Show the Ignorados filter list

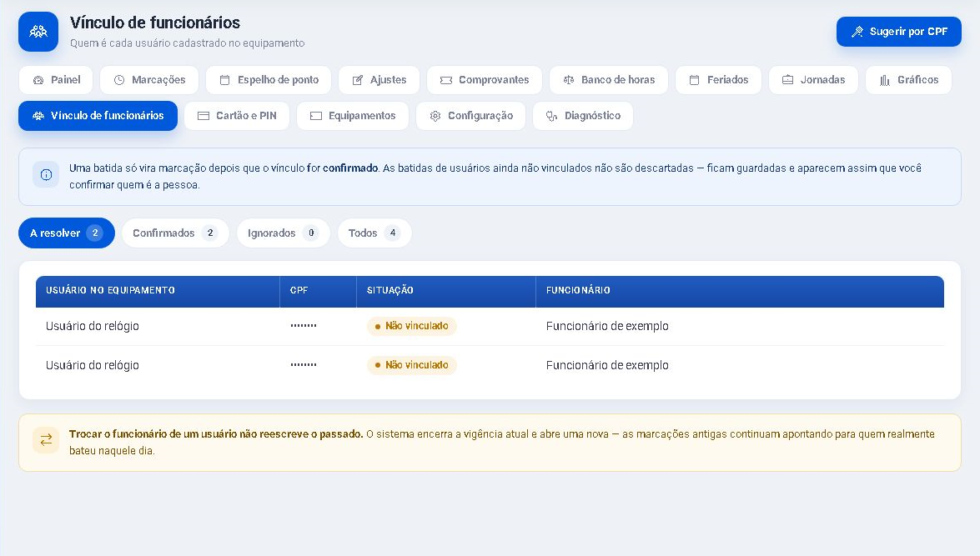pyautogui.click(x=283, y=233)
